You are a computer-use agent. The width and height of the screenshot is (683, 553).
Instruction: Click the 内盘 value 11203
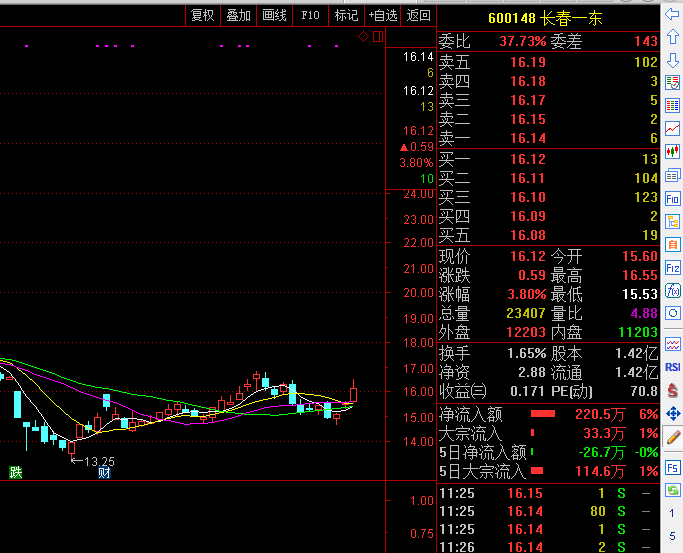638,333
